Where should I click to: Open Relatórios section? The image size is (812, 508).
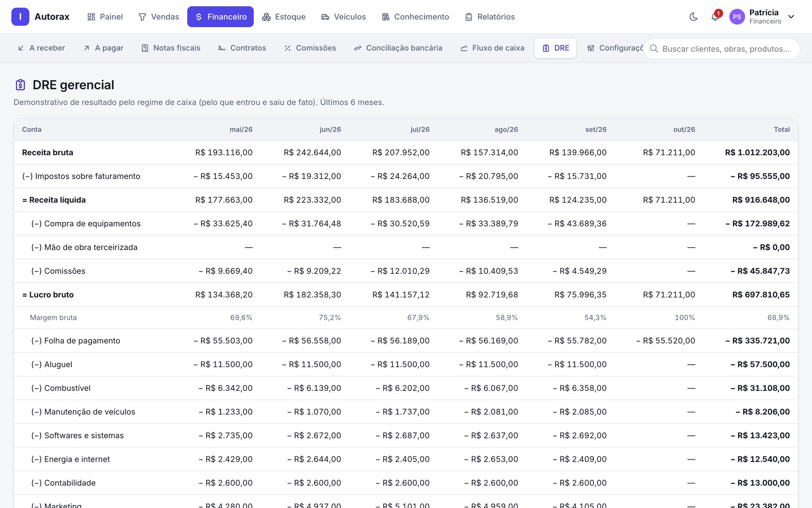[490, 17]
